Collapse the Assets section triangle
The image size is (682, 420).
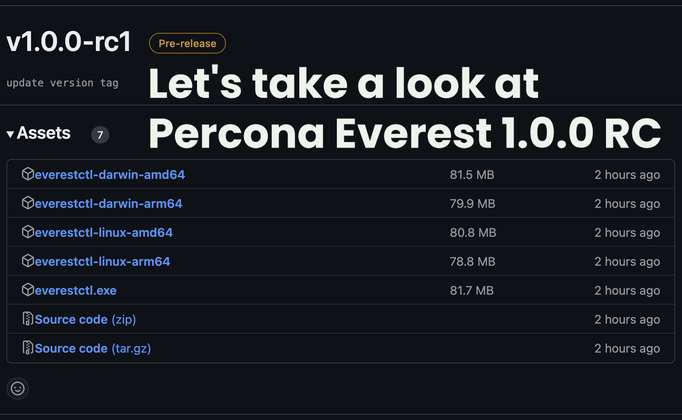point(10,133)
